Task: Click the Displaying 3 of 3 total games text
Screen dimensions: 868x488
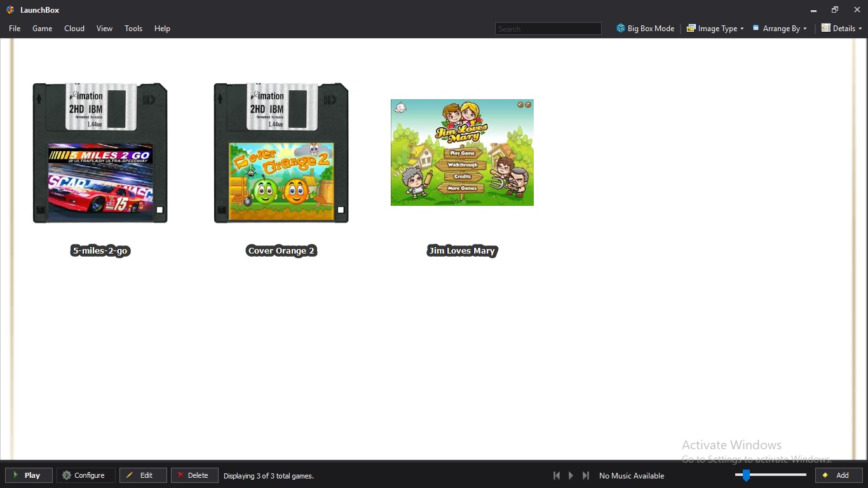Action: tap(269, 476)
